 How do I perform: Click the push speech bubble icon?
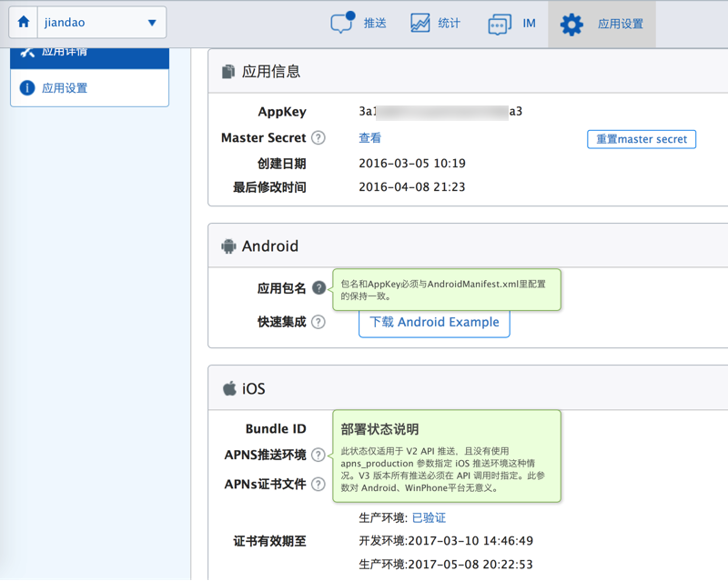tap(343, 22)
